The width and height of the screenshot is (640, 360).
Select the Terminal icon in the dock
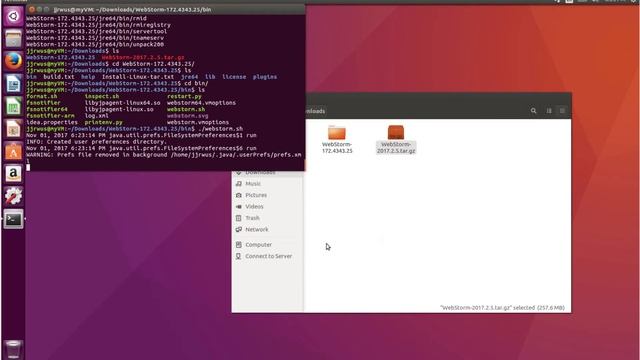13,219
